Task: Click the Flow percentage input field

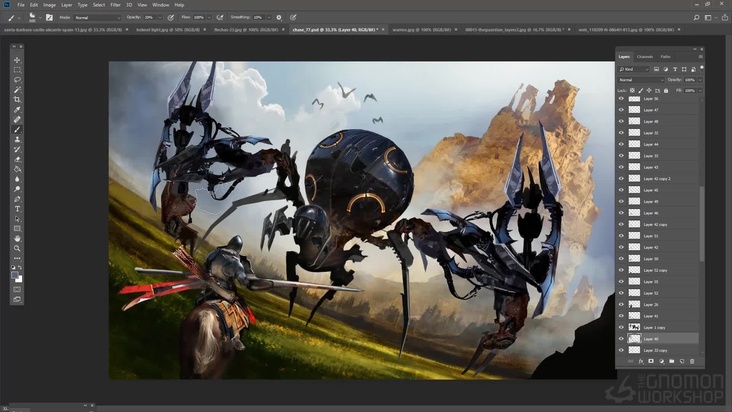Action: click(x=199, y=17)
